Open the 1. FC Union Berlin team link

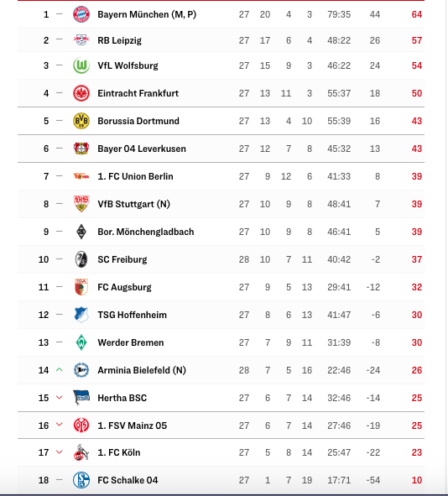[135, 176]
